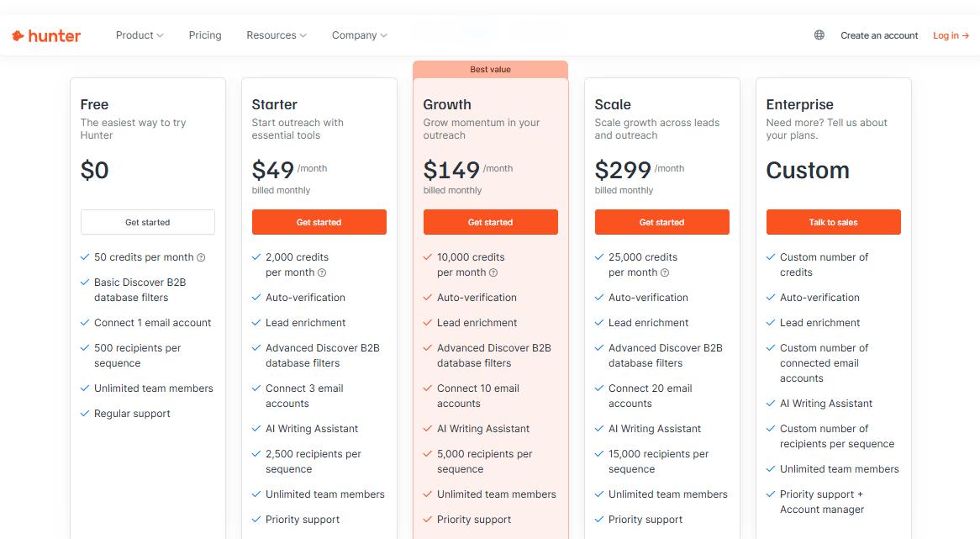The width and height of the screenshot is (980, 539).
Task: Get started with the Starter plan
Action: pos(319,222)
